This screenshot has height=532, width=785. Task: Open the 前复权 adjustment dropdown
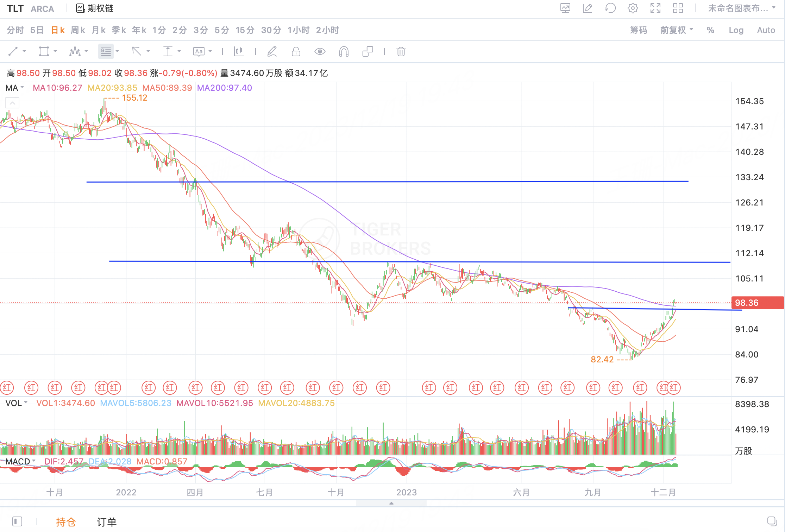pyautogui.click(x=677, y=30)
